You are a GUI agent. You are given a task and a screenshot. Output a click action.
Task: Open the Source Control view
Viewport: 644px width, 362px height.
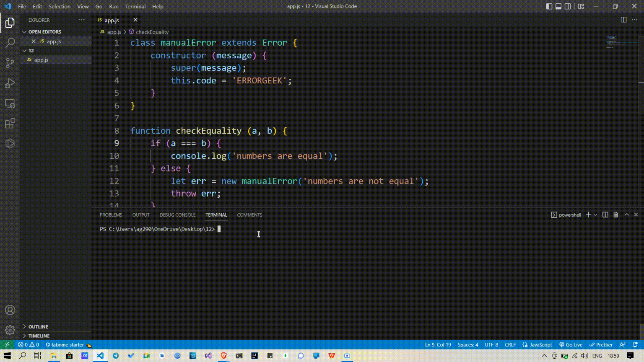click(10, 63)
